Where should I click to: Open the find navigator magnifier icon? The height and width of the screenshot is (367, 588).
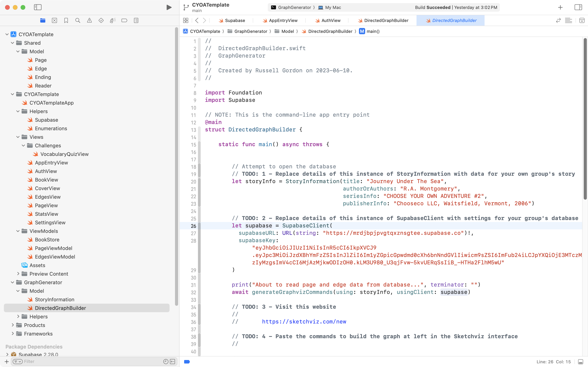pyautogui.click(x=78, y=20)
